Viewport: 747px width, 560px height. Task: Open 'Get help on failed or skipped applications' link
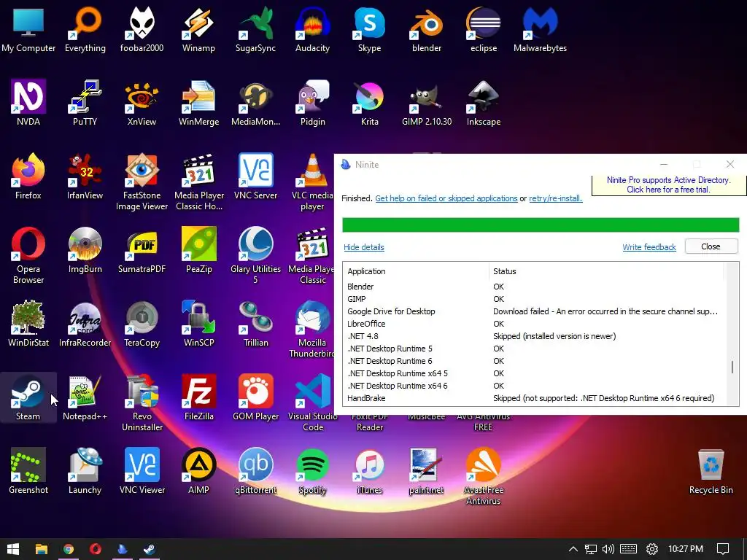(446, 198)
